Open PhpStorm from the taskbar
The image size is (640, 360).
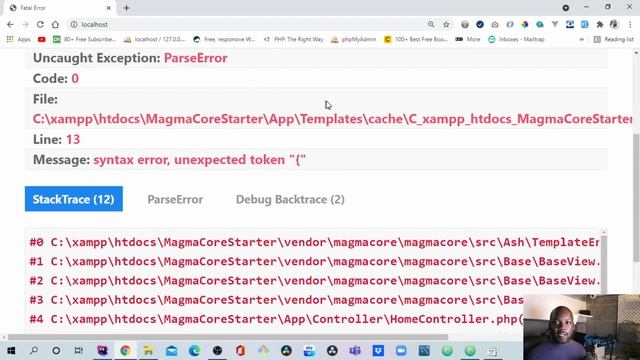point(102,351)
